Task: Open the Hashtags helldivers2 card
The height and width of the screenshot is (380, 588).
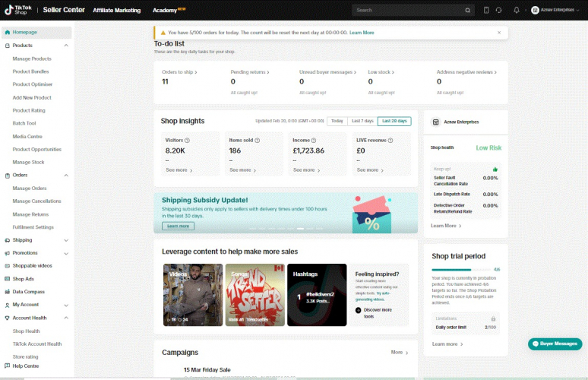Action: (x=317, y=295)
